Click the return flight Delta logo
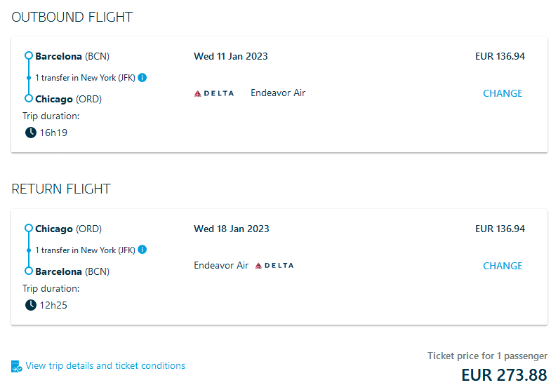The width and height of the screenshot is (558, 392). 274,266
